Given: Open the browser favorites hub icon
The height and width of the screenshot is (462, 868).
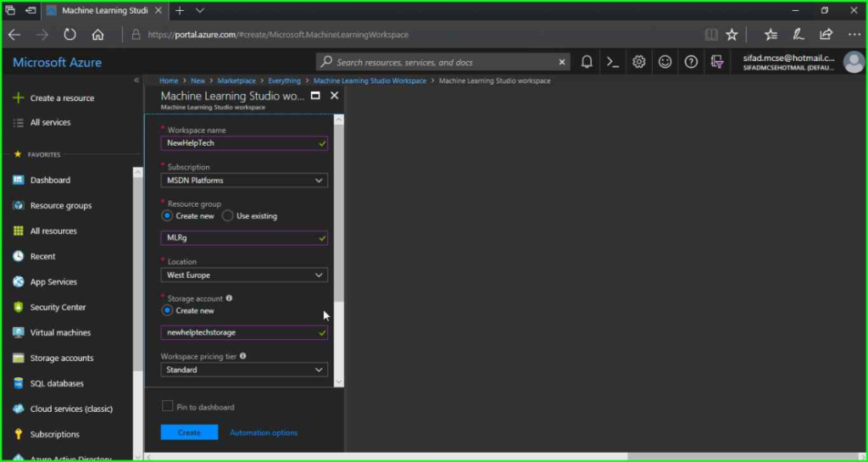Looking at the screenshot, I should 771,35.
